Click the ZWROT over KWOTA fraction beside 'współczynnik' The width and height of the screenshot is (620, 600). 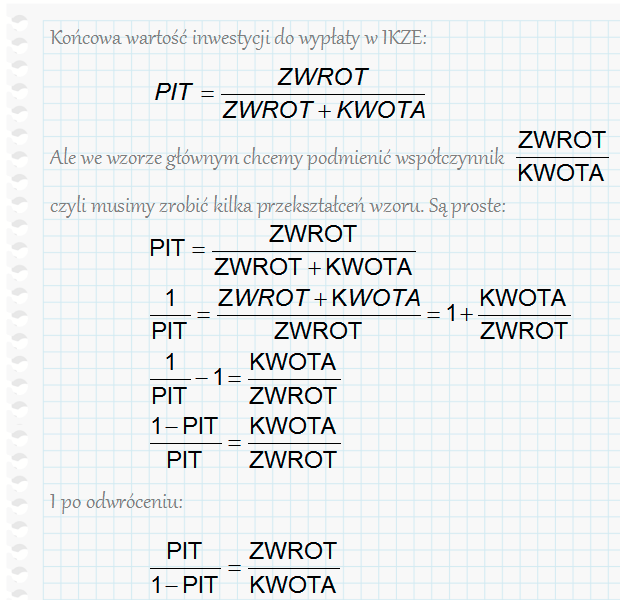pos(562,156)
